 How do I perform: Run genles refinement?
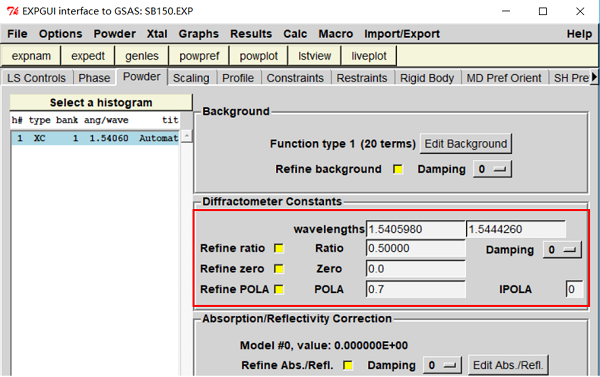click(x=142, y=56)
